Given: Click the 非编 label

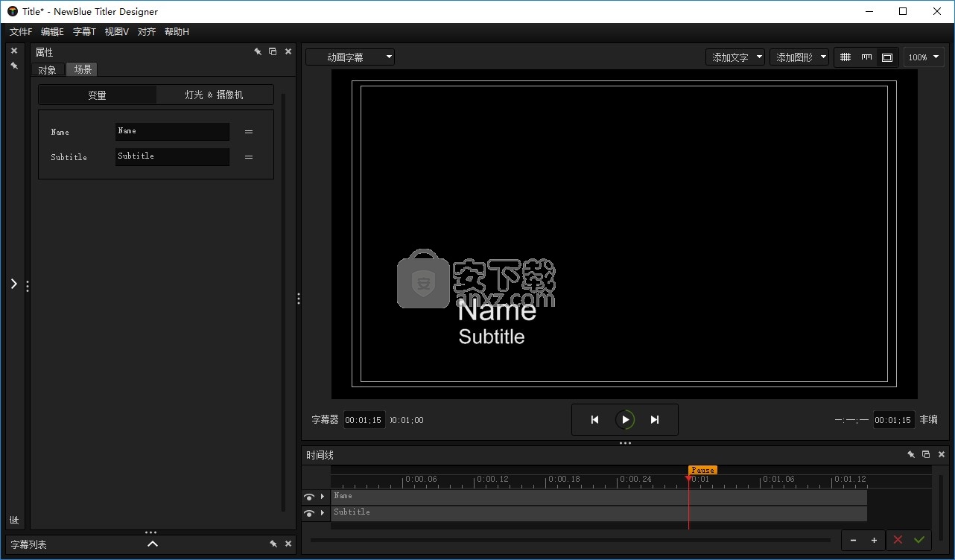Looking at the screenshot, I should [929, 420].
